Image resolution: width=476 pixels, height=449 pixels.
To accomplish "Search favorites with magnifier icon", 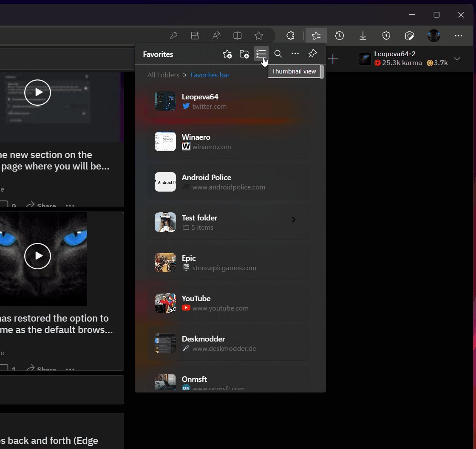I will click(x=278, y=54).
